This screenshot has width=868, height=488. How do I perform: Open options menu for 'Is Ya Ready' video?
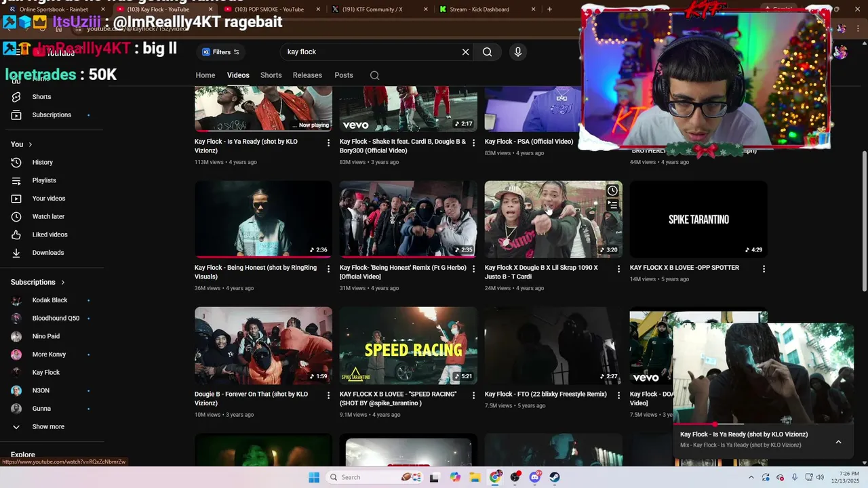pos(328,142)
